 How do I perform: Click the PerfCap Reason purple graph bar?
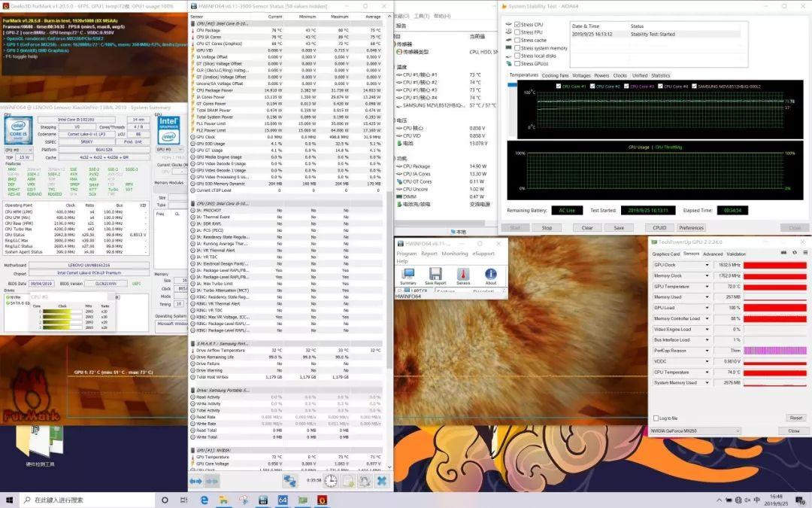pyautogui.click(x=774, y=351)
